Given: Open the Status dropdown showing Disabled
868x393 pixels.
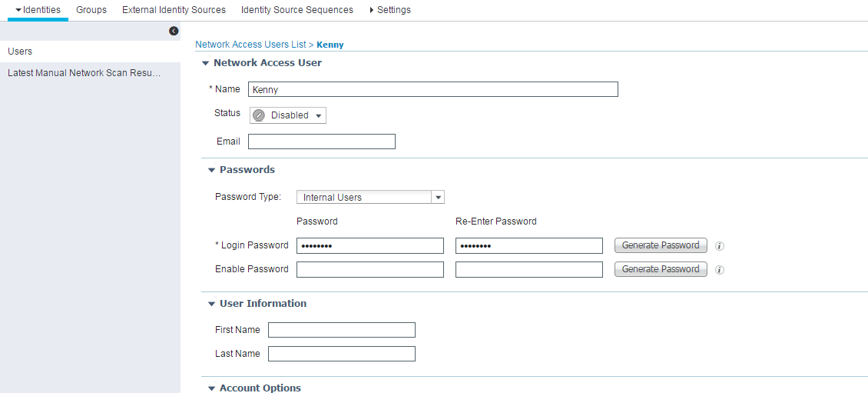Looking at the screenshot, I should [288, 115].
